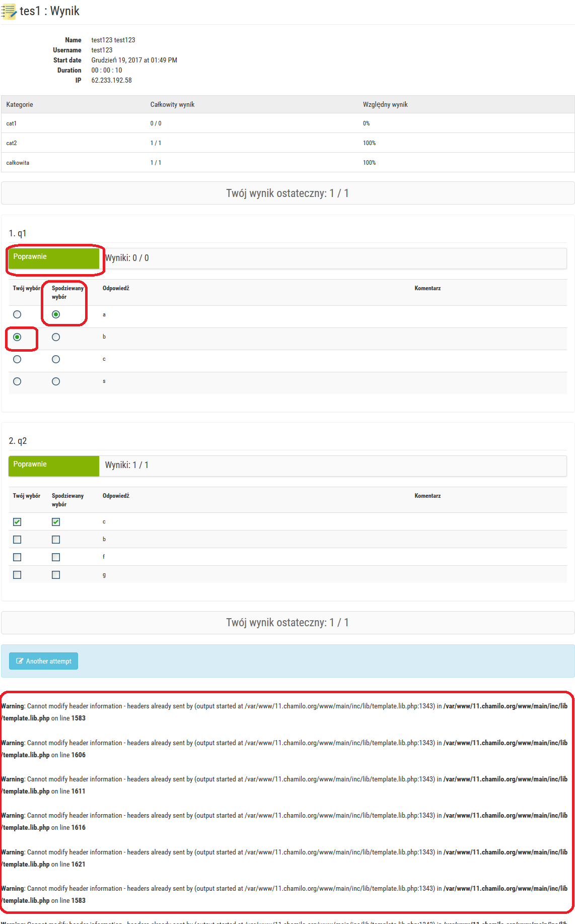Image resolution: width=575 pixels, height=924 pixels.
Task: Toggle 'Twój wybór' checkbox for answer f
Action: [17, 557]
